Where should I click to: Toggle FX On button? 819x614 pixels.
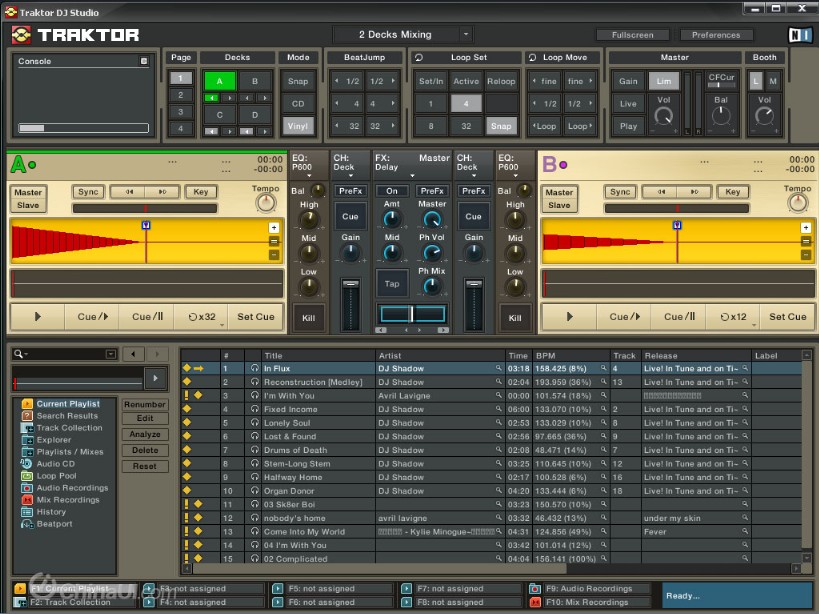(392, 191)
